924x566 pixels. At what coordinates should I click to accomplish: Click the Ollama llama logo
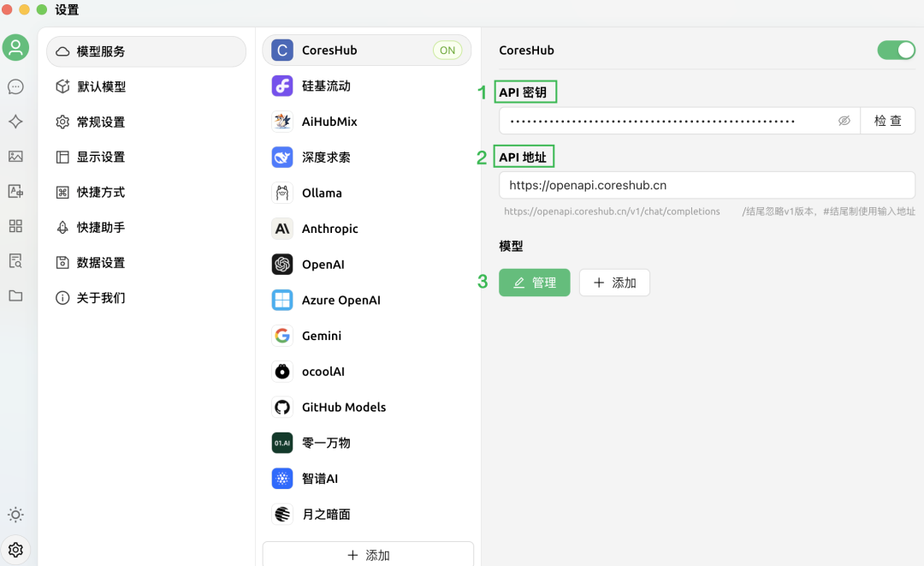click(282, 193)
